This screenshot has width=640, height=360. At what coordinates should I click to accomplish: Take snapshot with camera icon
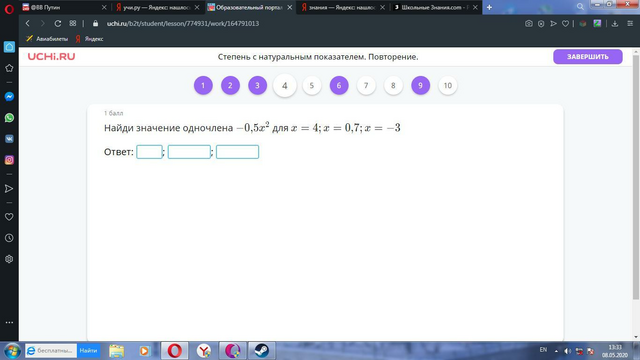point(529,24)
